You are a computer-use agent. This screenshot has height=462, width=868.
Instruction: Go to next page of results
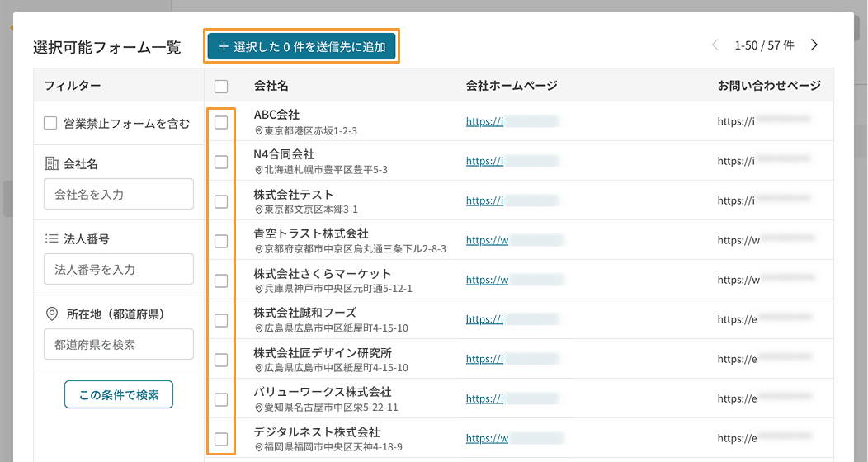click(x=814, y=45)
